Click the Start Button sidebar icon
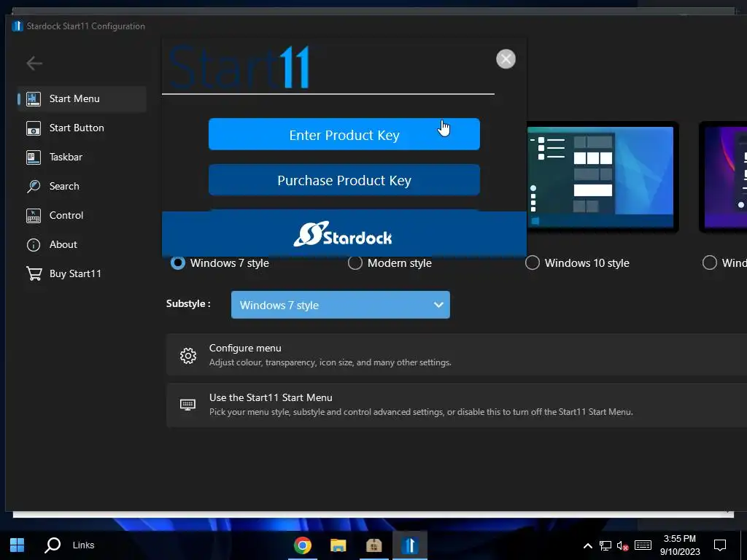 (34, 128)
